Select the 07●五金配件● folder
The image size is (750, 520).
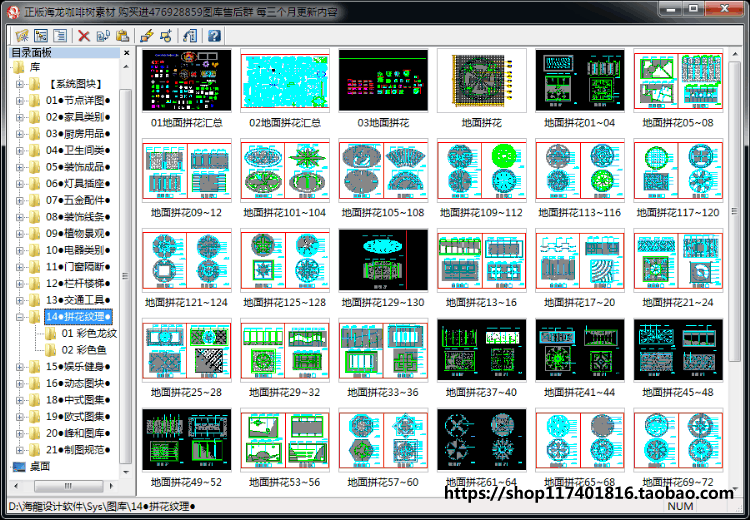click(x=78, y=200)
